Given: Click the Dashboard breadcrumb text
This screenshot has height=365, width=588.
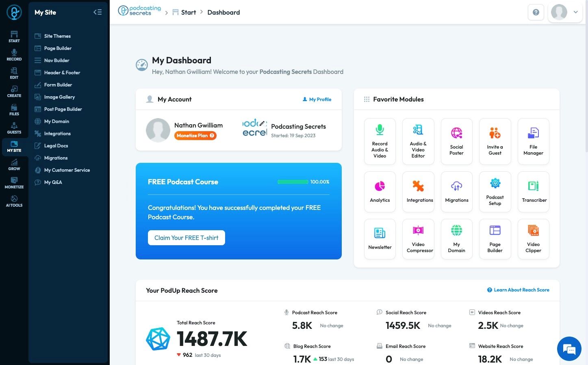Looking at the screenshot, I should tap(223, 12).
